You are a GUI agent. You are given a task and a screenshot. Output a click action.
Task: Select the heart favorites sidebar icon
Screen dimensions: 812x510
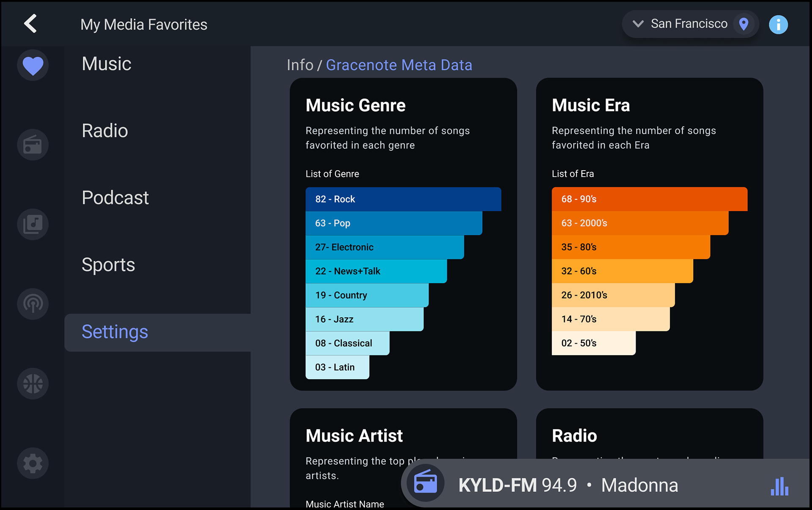pos(33,65)
